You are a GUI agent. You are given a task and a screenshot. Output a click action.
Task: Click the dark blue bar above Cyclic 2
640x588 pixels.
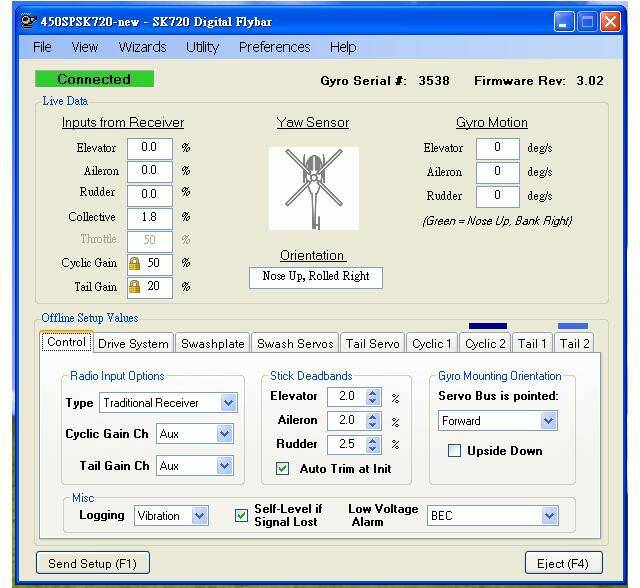(x=488, y=326)
